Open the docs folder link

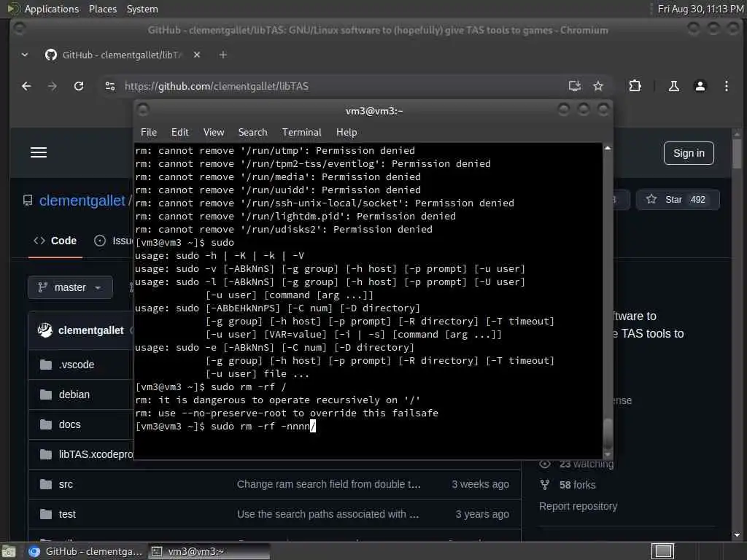69,425
